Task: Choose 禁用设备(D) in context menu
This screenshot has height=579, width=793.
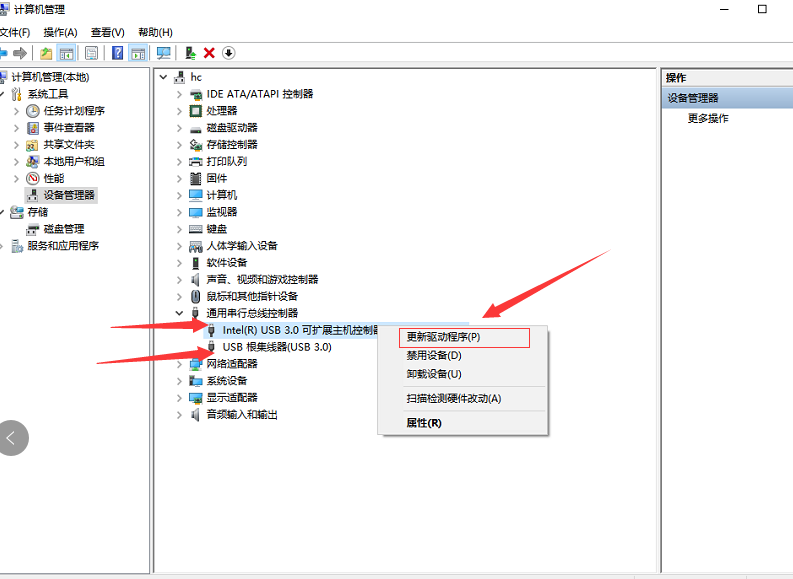Action: pos(434,355)
